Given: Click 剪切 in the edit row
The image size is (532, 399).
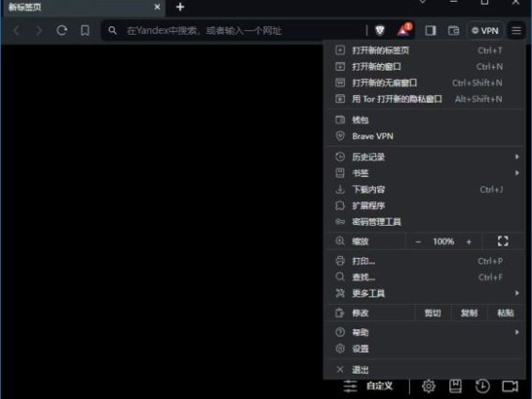Looking at the screenshot, I should 433,313.
